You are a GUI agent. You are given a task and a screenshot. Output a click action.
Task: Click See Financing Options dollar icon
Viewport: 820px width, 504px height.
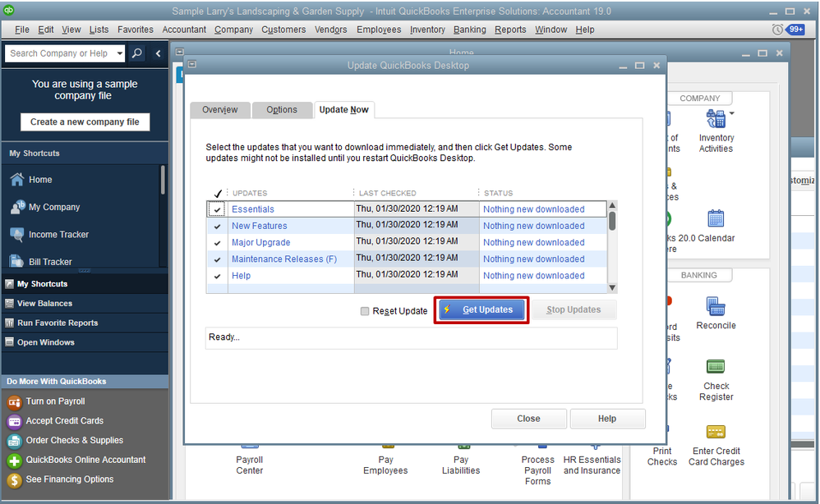(x=14, y=480)
